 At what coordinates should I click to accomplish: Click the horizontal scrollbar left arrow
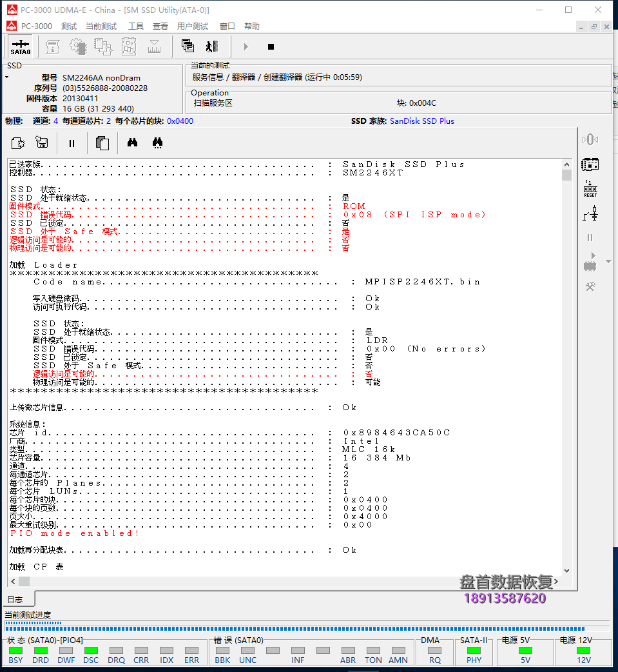point(13,581)
